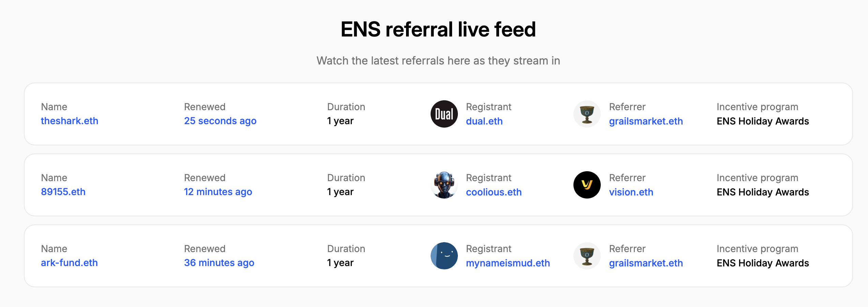868x307 pixels.
Task: Open the ark-fund.eth name link
Action: point(69,263)
